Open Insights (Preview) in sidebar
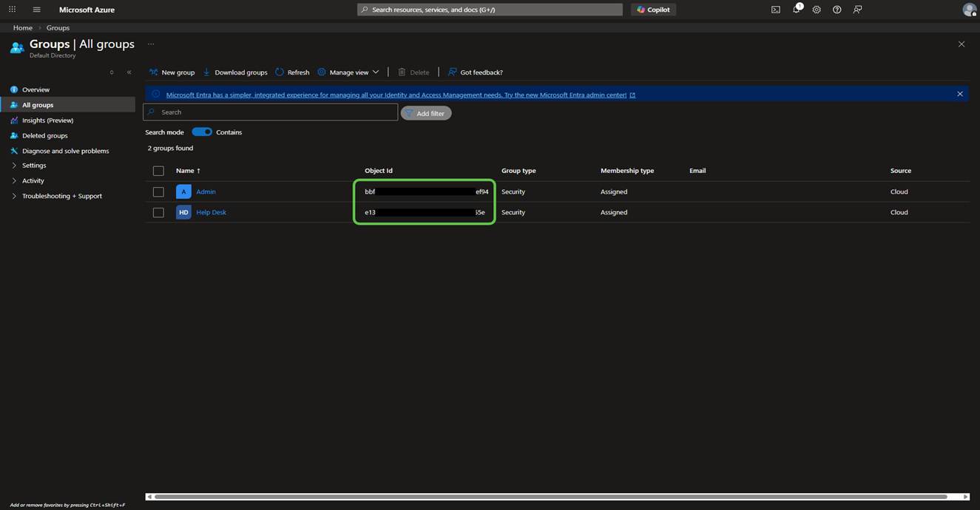 (47, 120)
